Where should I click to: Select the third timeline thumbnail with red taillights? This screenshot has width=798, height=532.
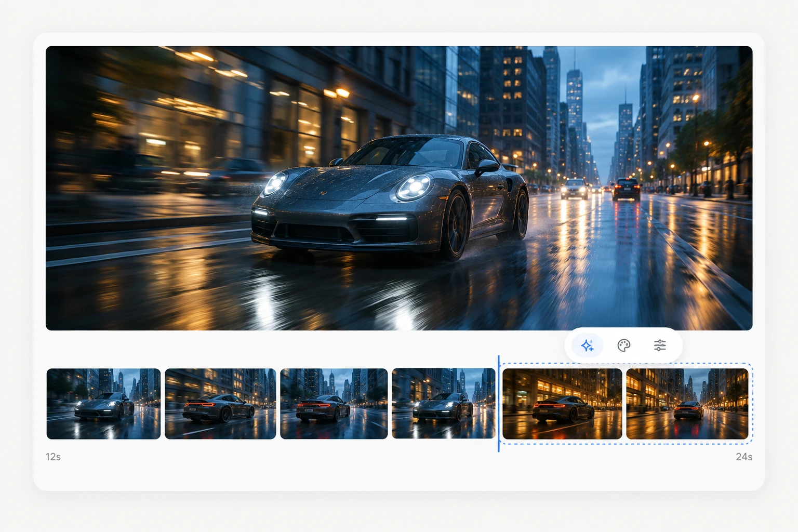[x=334, y=404]
